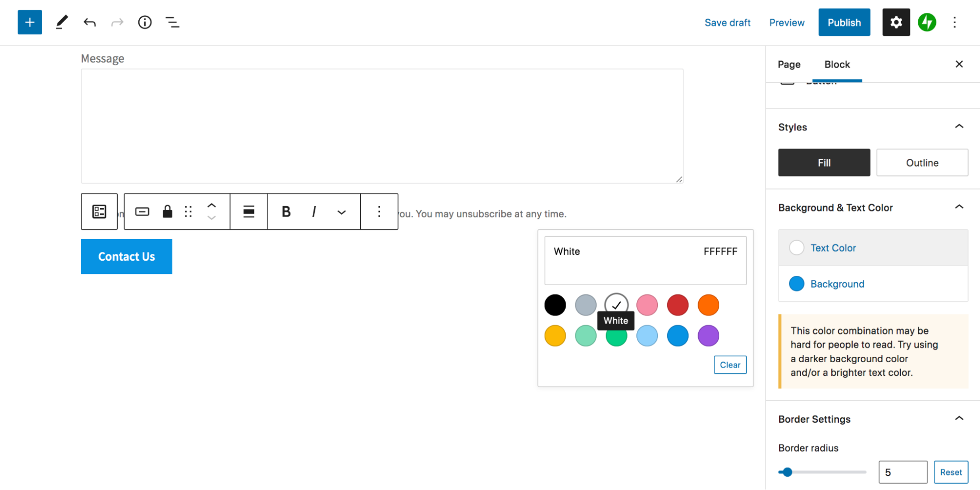
Task: Open the editor options kebab menu
Action: tap(955, 22)
